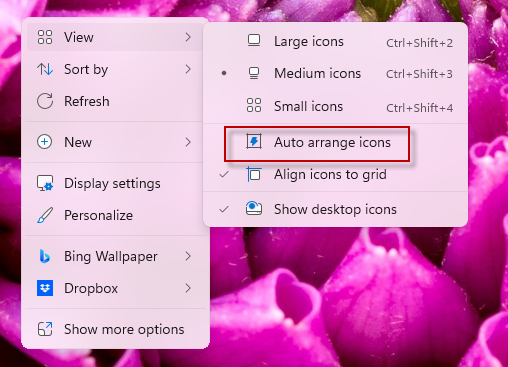Click the Show desktop icons picture icon
This screenshot has width=508, height=367.
pos(254,209)
